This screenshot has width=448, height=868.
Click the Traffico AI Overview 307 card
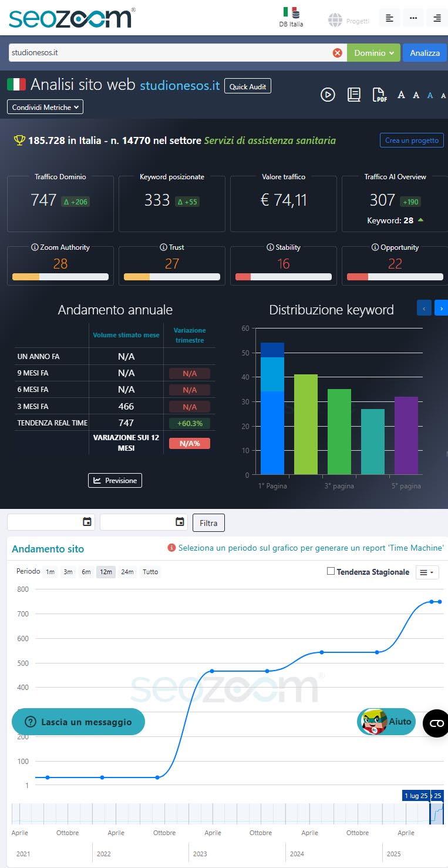395,203
